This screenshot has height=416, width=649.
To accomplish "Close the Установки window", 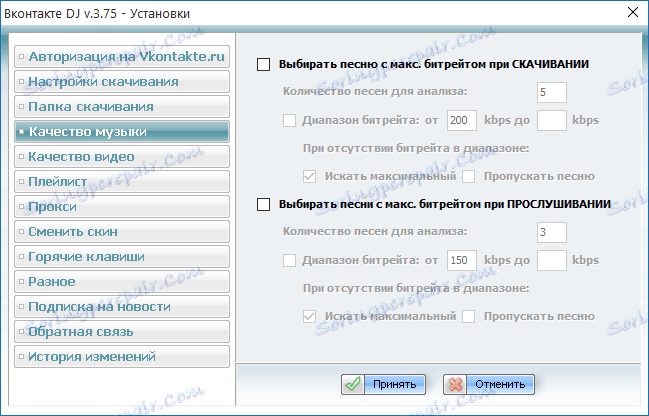I will pyautogui.click(x=633, y=12).
